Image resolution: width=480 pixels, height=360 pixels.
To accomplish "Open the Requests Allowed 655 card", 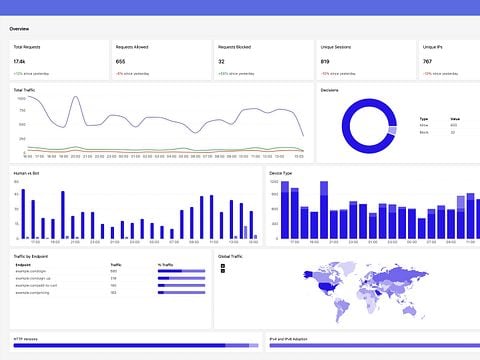I will (x=161, y=60).
